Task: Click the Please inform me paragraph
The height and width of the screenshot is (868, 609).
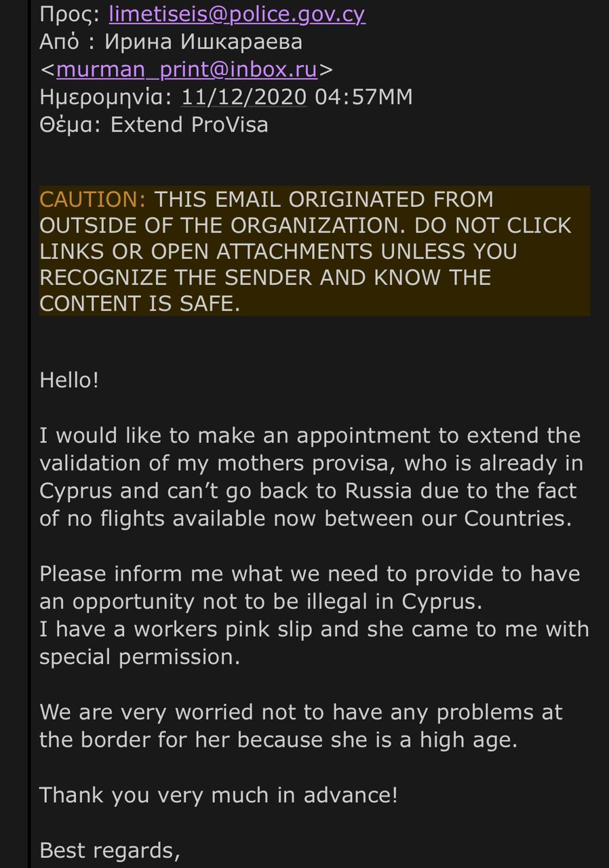Action: (x=310, y=587)
